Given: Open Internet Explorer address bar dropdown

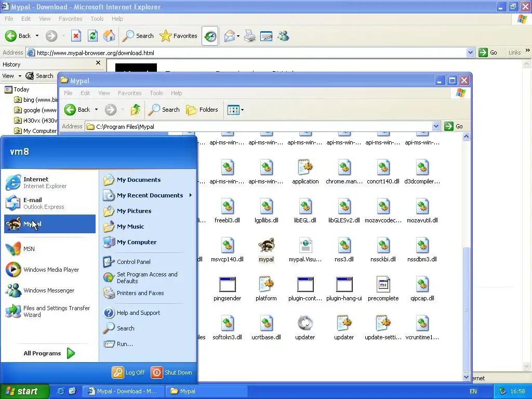Looking at the screenshot, I should pyautogui.click(x=470, y=52).
